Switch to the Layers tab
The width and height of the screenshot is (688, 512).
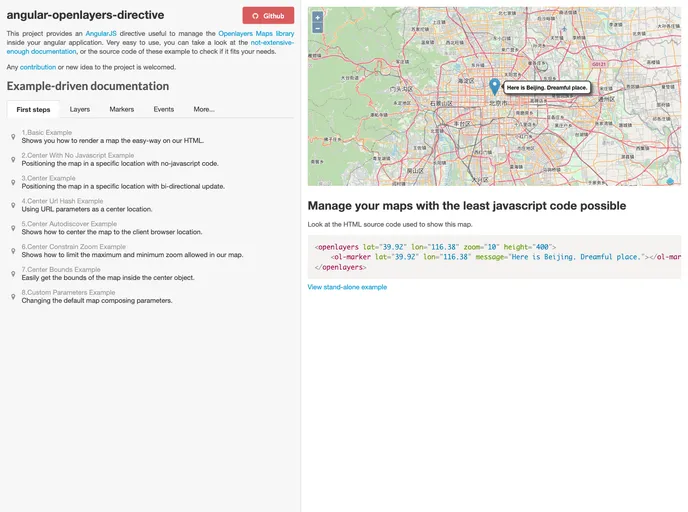coord(80,109)
